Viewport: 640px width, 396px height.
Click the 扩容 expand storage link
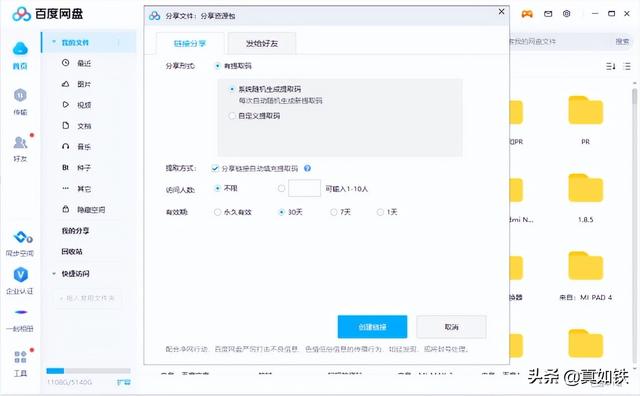pos(124,382)
